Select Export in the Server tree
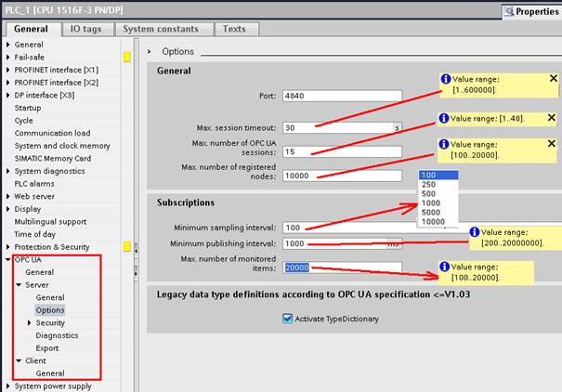The image size is (562, 392). pyautogui.click(x=47, y=347)
